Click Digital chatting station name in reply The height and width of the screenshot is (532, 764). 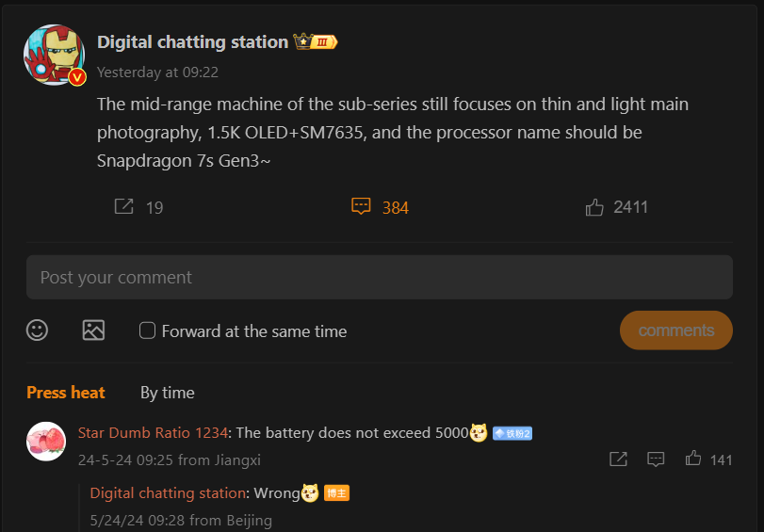tap(169, 493)
